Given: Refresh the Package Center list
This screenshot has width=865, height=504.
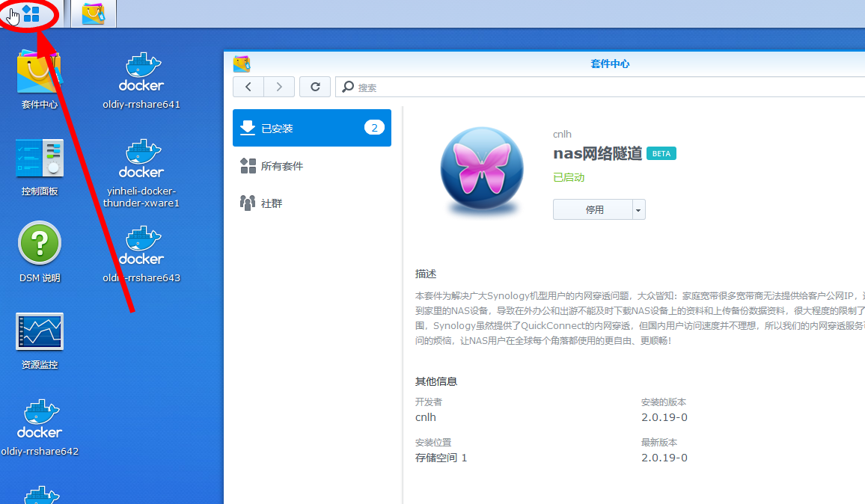Looking at the screenshot, I should [x=315, y=87].
